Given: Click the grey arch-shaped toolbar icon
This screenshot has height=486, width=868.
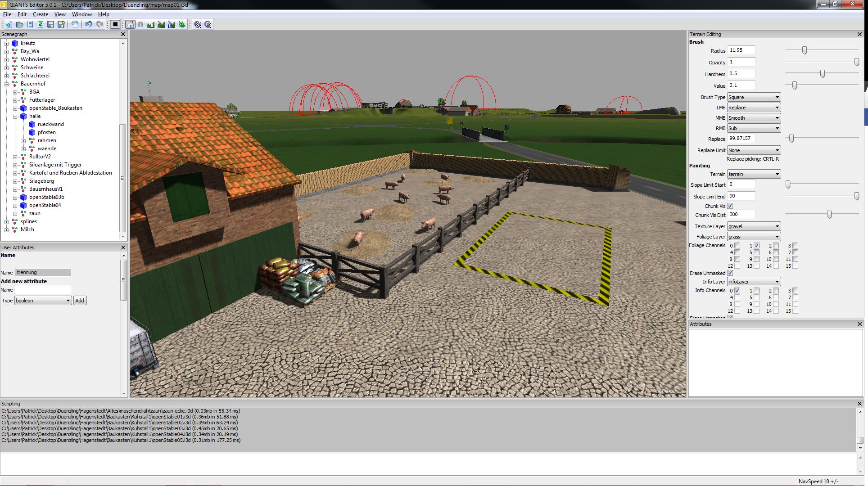Looking at the screenshot, I should [140, 24].
